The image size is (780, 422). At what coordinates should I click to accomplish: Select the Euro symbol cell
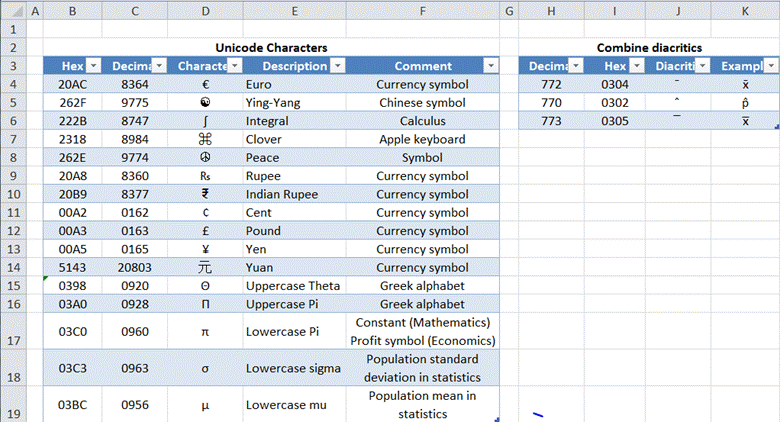point(204,85)
